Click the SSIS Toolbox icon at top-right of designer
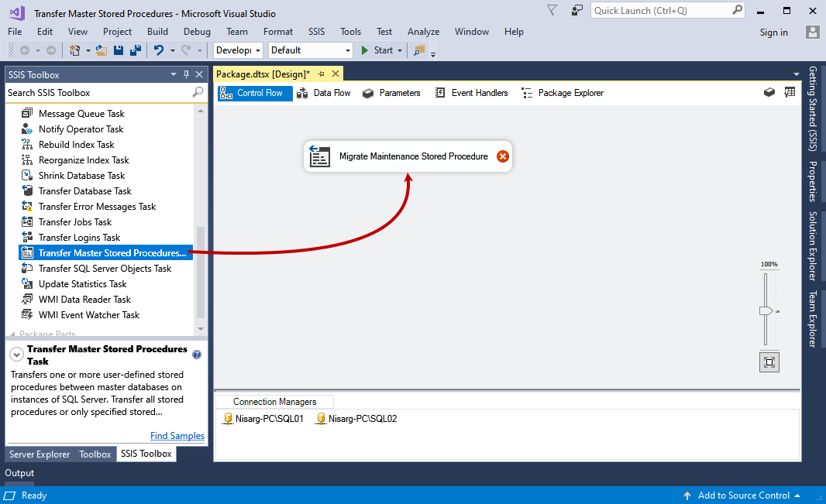The image size is (826, 504). pos(769,93)
